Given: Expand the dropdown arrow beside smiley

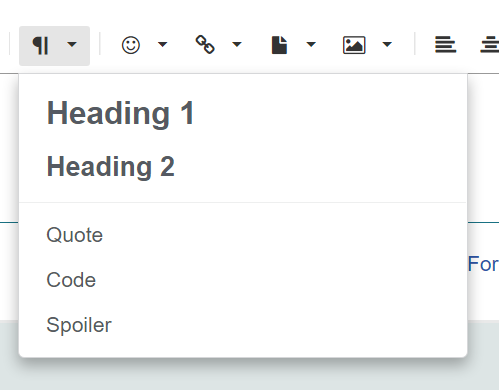Looking at the screenshot, I should click(x=162, y=44).
